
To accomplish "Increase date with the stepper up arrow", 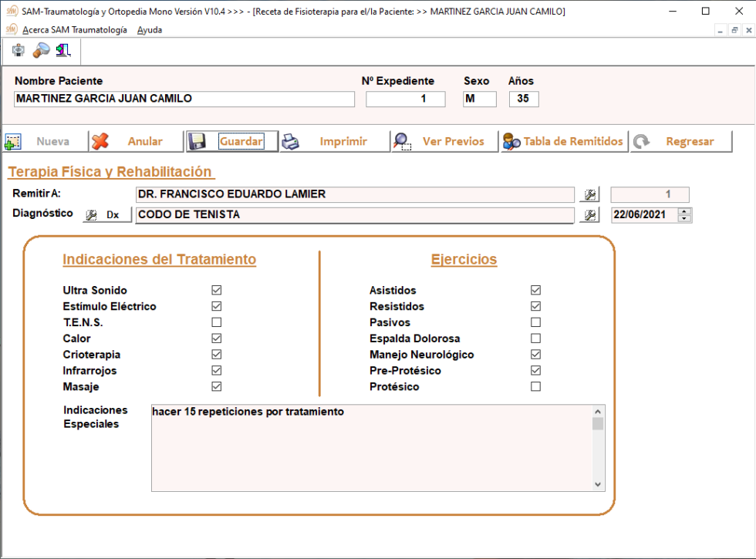I will pos(684,211).
